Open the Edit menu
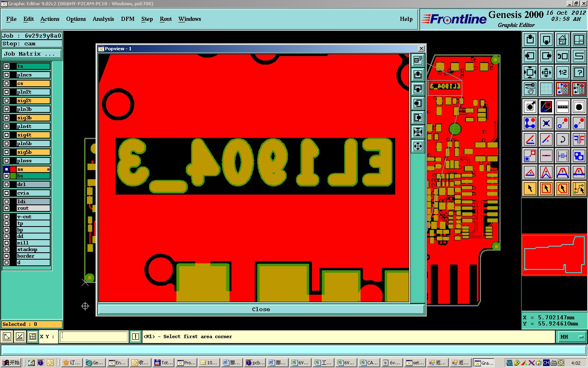The width and height of the screenshot is (588, 368). coord(29,19)
